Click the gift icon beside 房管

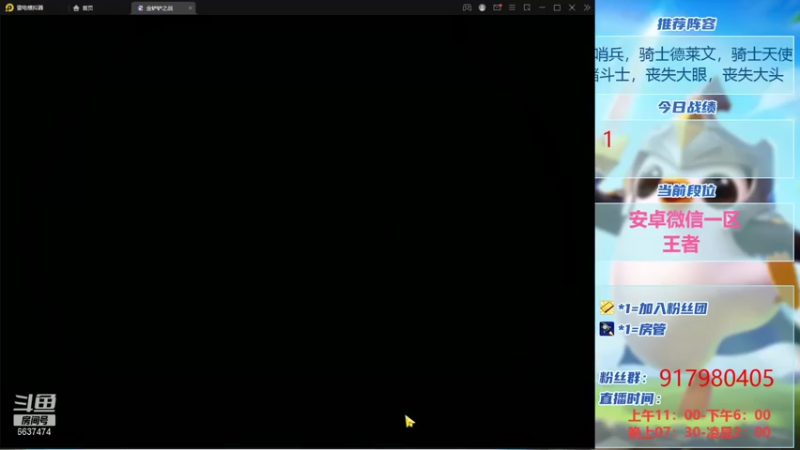coord(607,329)
